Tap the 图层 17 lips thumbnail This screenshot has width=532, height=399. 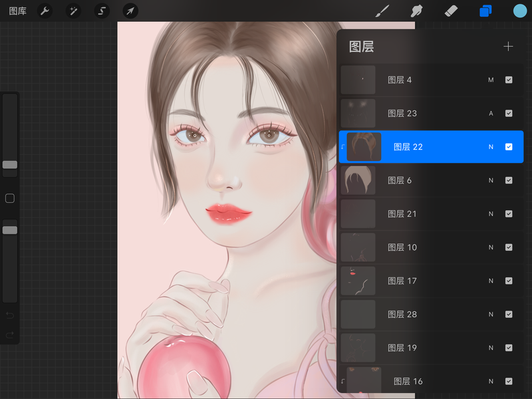358,281
